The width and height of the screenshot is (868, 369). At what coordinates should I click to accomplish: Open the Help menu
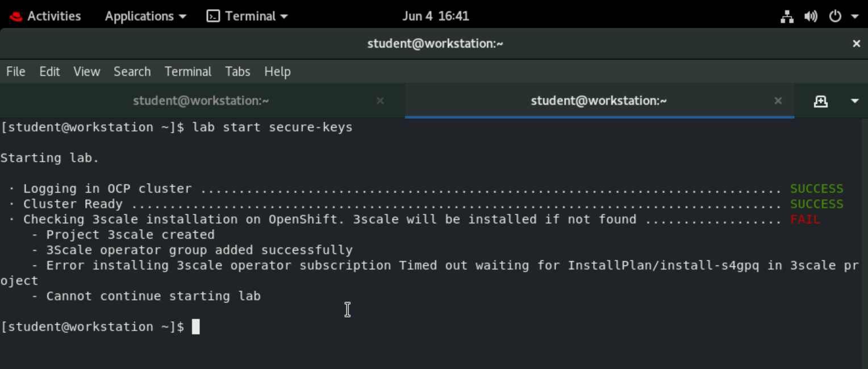point(277,72)
